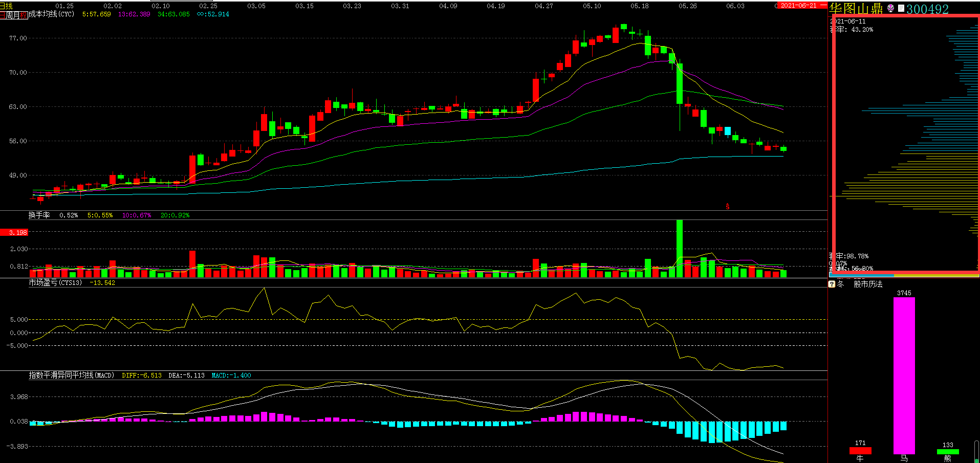Click the 43.20% value in chip panel
This screenshot has width=980, height=463.
tap(862, 30)
